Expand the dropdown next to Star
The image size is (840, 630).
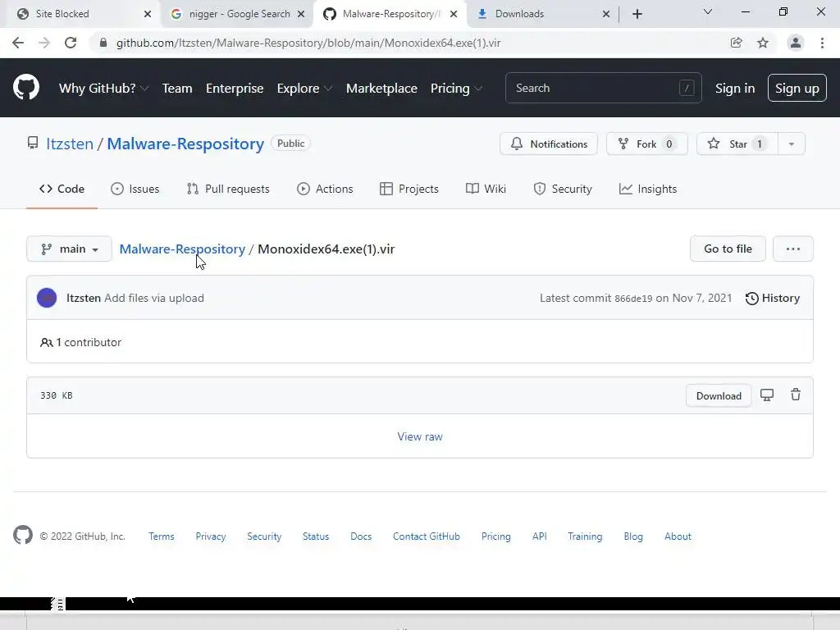pos(792,144)
